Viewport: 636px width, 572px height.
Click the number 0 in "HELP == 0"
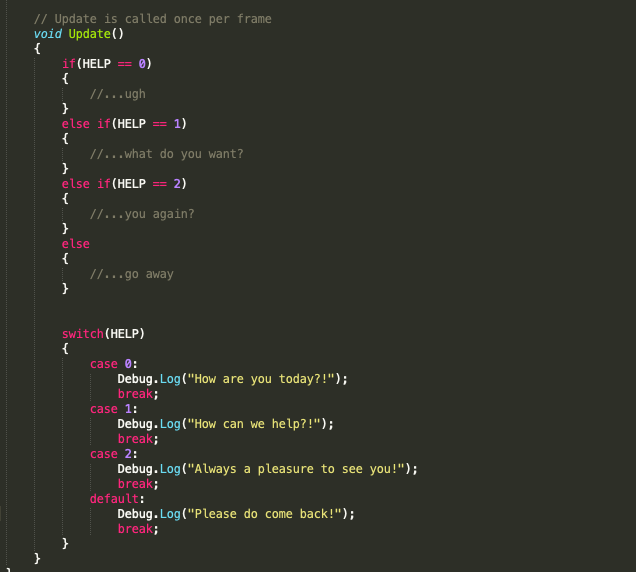click(x=142, y=64)
